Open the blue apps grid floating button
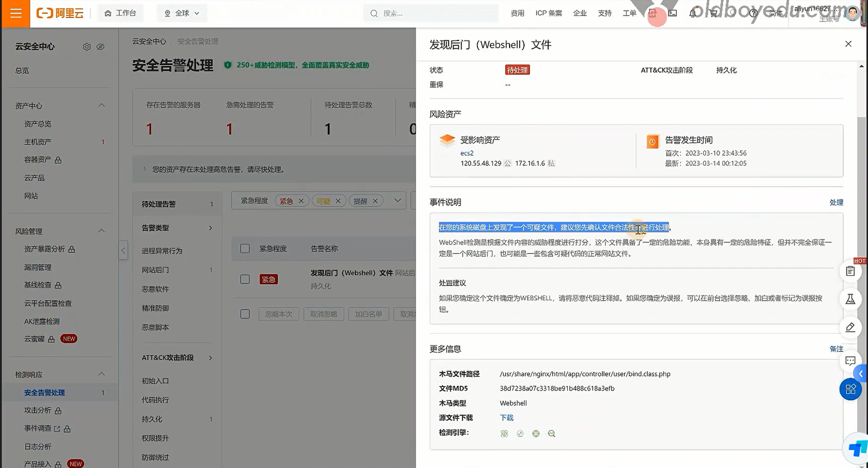 pyautogui.click(x=850, y=389)
